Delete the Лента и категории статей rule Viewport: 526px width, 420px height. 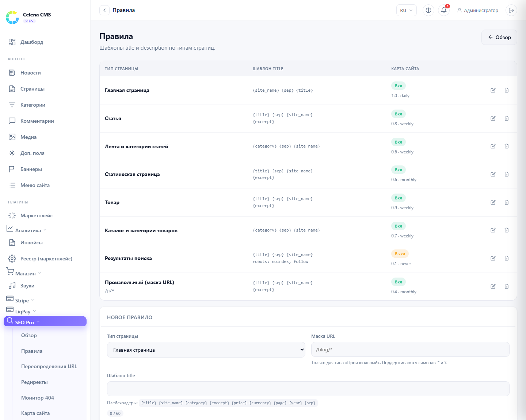(x=507, y=146)
